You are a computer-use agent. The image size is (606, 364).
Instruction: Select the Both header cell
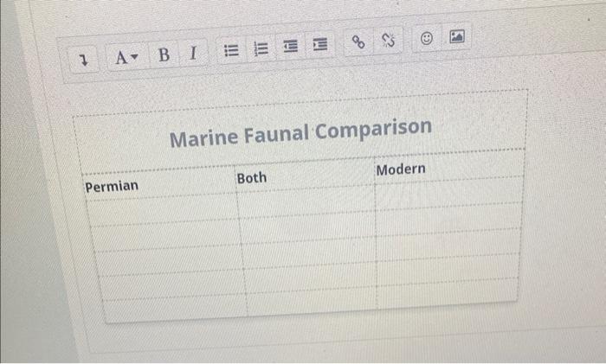click(305, 176)
